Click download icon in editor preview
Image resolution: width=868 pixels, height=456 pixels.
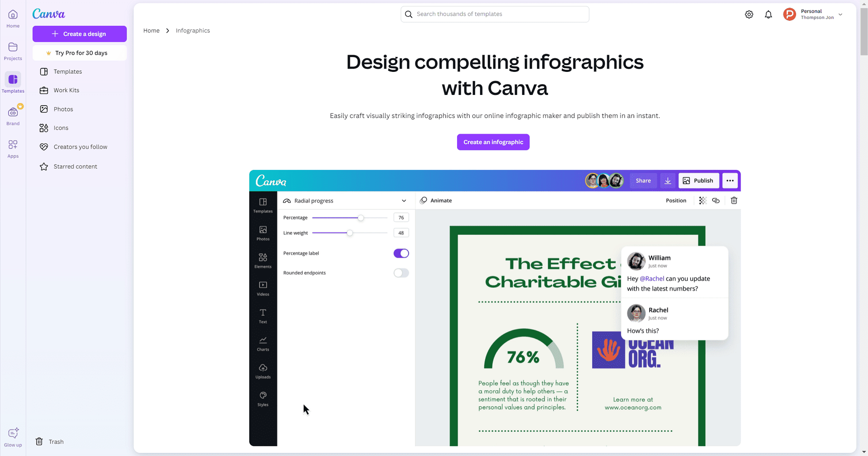pos(668,181)
